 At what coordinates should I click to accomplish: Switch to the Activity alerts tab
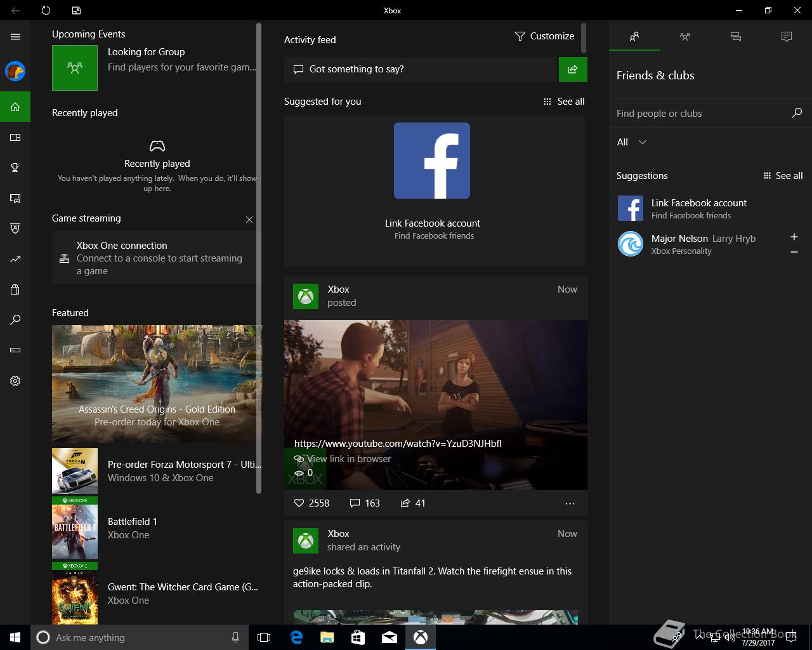787,37
